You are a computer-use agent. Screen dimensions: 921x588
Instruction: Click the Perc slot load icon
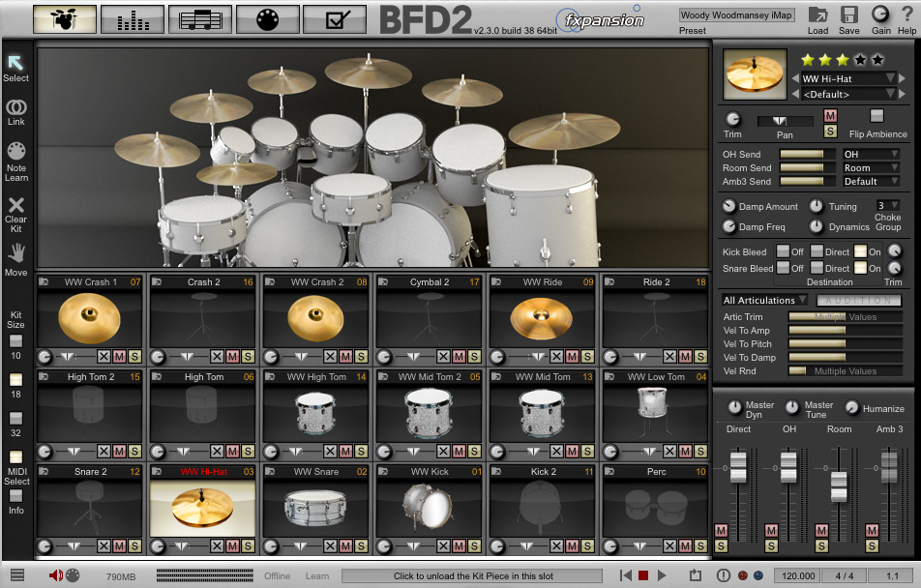(609, 471)
